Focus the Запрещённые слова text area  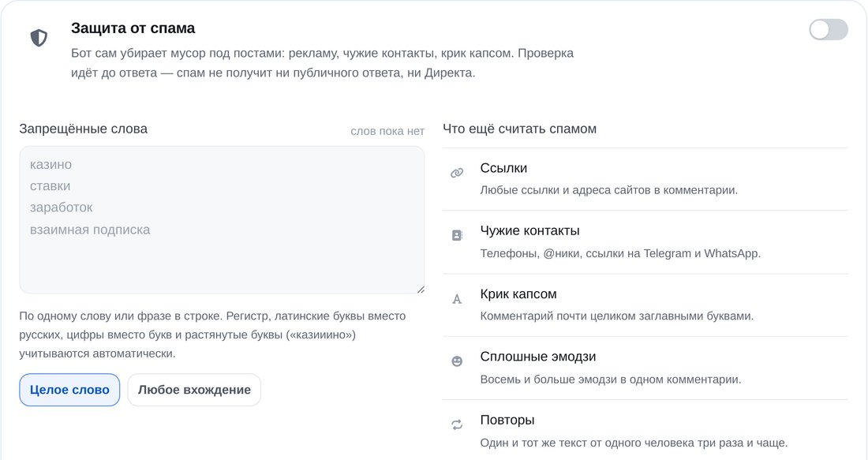click(222, 220)
